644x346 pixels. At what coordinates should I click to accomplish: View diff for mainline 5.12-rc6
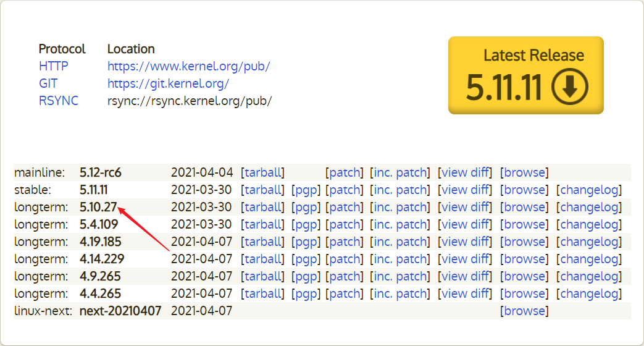click(x=465, y=172)
